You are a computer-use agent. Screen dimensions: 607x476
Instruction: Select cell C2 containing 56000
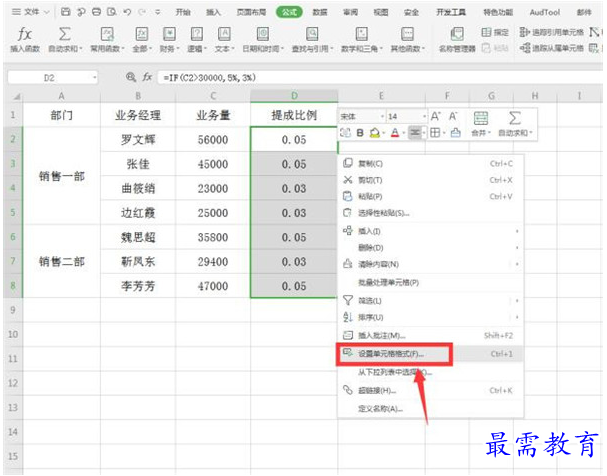click(x=213, y=140)
